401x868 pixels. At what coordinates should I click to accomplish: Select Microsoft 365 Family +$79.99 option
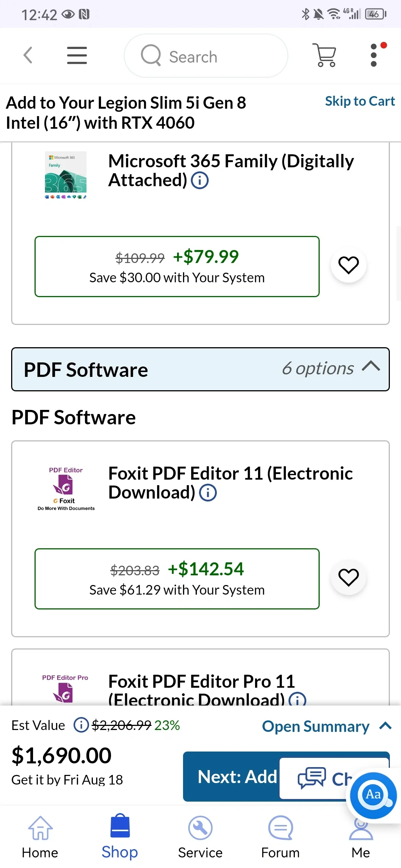(x=177, y=266)
